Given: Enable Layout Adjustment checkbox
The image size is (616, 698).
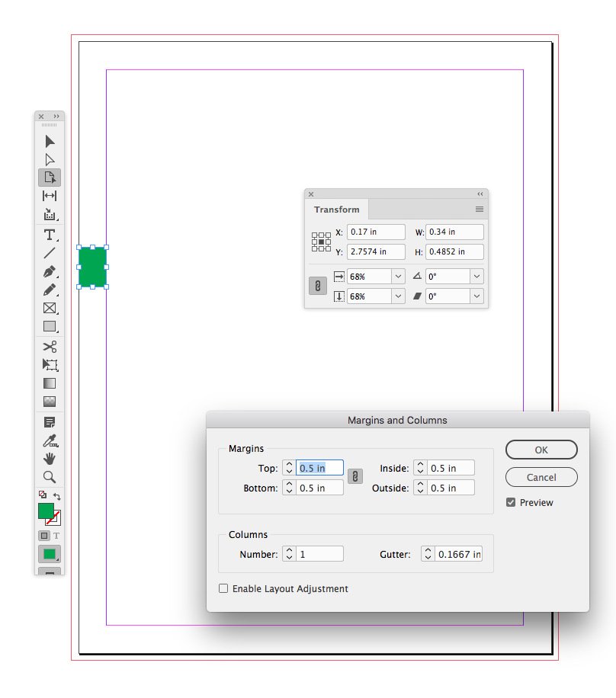Looking at the screenshot, I should (x=224, y=588).
